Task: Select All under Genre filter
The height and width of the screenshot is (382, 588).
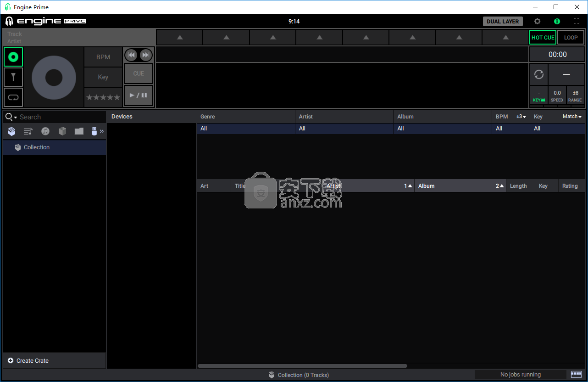Action: coord(246,129)
